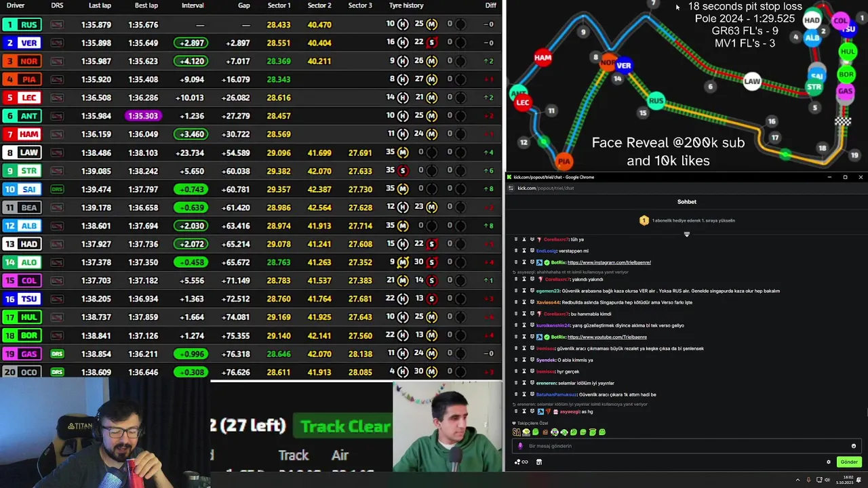The image size is (868, 488).
Task: Open the volume control in the taskbar
Action: pyautogui.click(x=827, y=480)
